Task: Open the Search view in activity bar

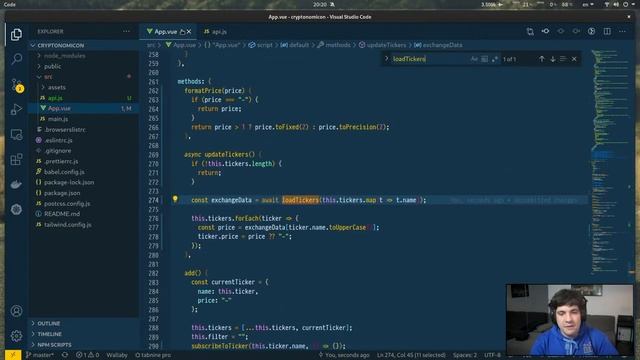Action: pyautogui.click(x=16, y=59)
